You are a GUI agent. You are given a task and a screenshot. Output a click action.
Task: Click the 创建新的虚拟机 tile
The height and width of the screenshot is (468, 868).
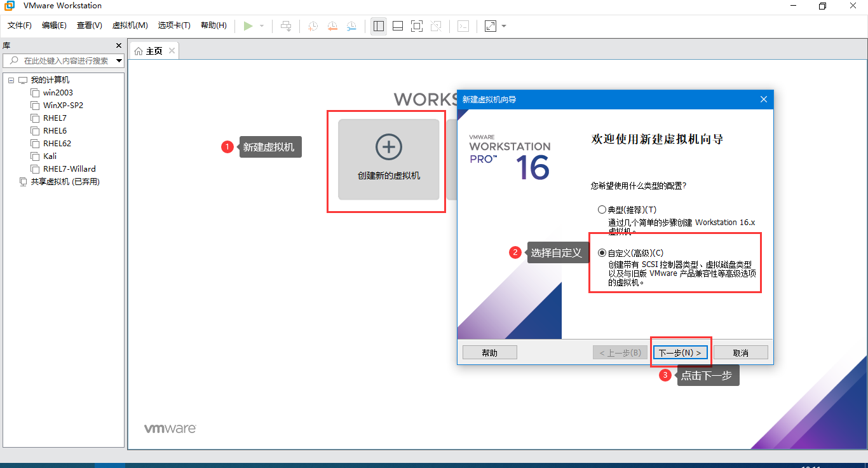click(x=389, y=160)
